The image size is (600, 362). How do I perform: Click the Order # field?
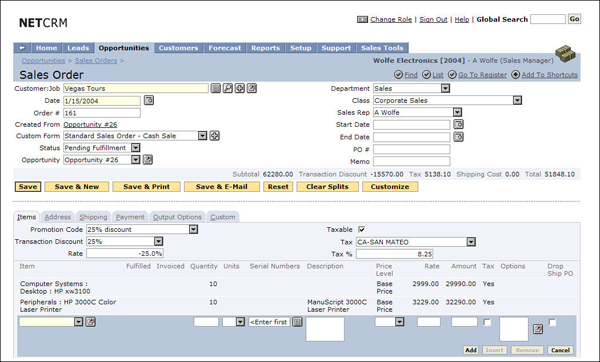pos(102,113)
